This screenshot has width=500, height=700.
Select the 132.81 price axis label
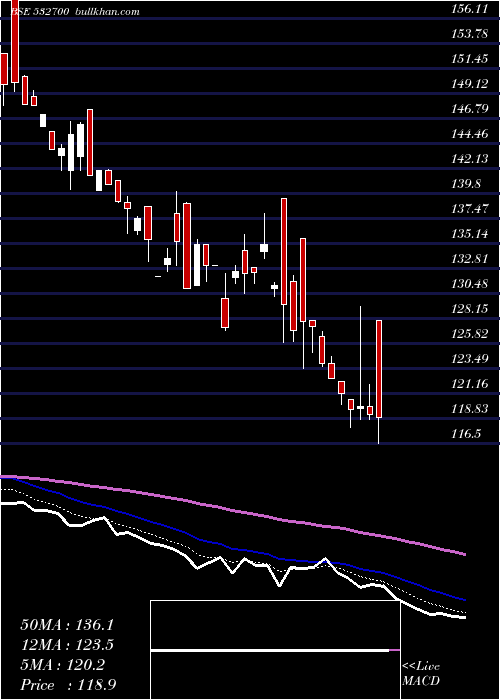tap(470, 259)
